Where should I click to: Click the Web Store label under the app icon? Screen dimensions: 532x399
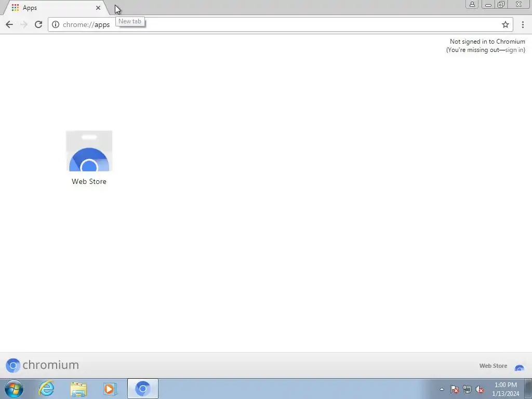click(89, 181)
